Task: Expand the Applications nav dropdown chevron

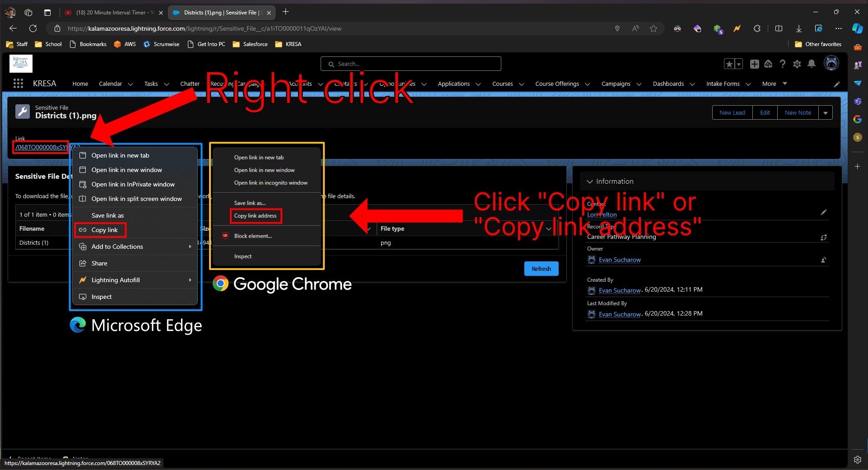Action: coord(478,84)
